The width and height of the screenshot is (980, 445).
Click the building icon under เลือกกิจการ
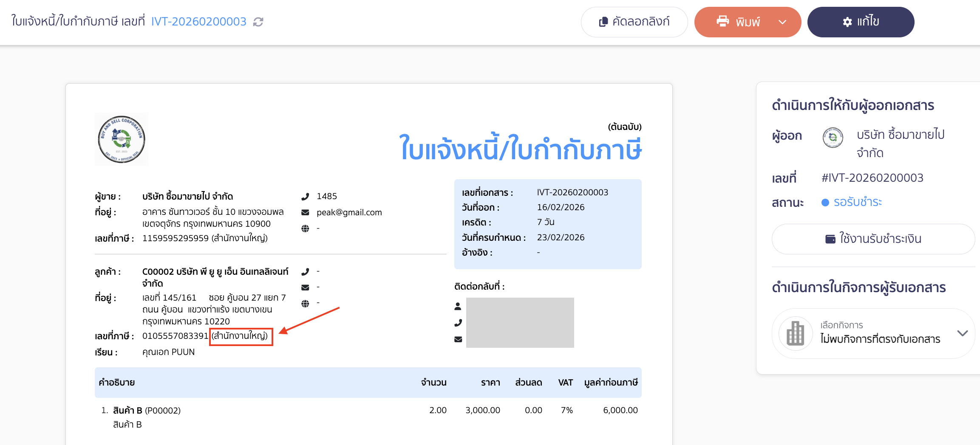795,334
